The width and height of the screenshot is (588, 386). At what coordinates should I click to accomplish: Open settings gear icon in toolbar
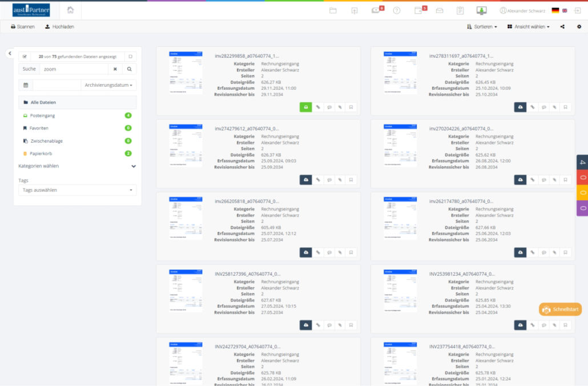(579, 27)
